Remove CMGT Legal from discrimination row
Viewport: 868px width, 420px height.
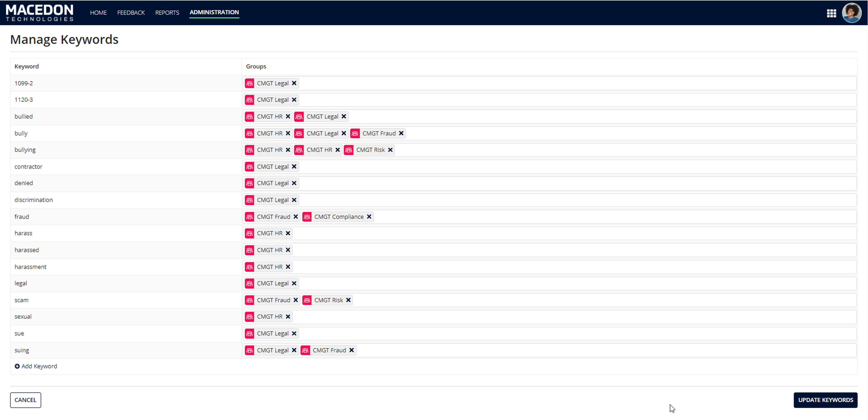click(x=294, y=200)
